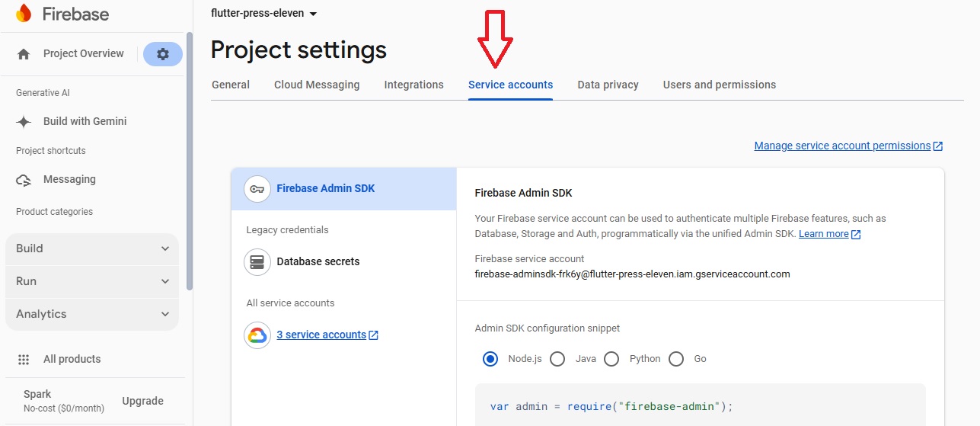This screenshot has width=980, height=426.
Task: Click the require("firebase-admin") code snippet line
Action: click(611, 406)
